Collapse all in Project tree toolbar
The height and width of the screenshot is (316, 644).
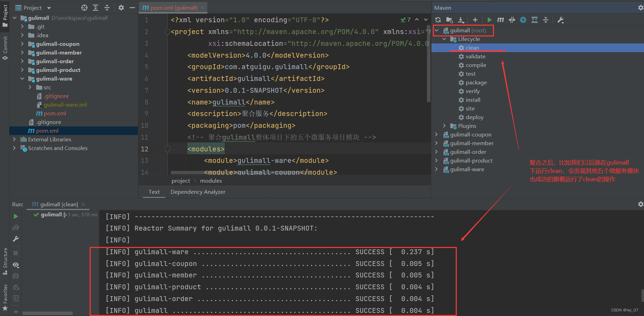click(x=107, y=8)
